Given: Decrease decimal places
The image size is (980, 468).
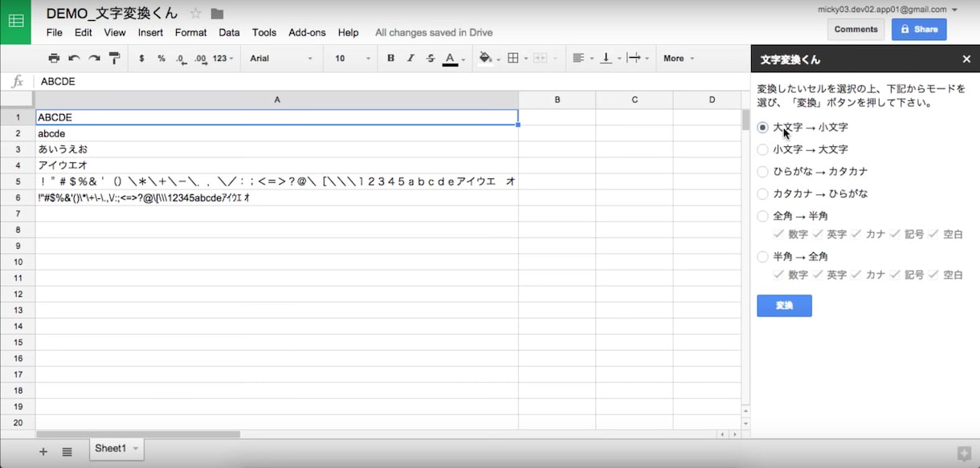Looking at the screenshot, I should [181, 59].
